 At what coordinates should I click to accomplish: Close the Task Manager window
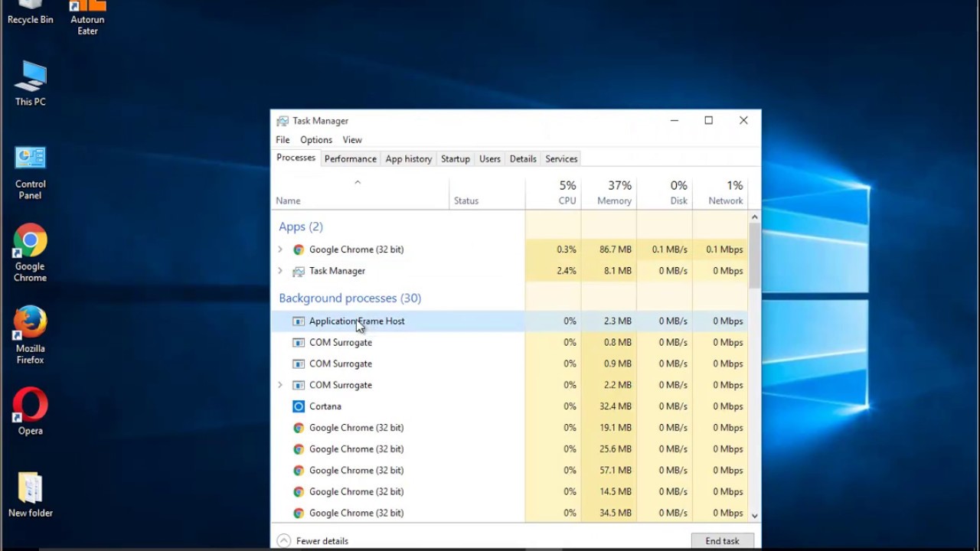click(743, 121)
